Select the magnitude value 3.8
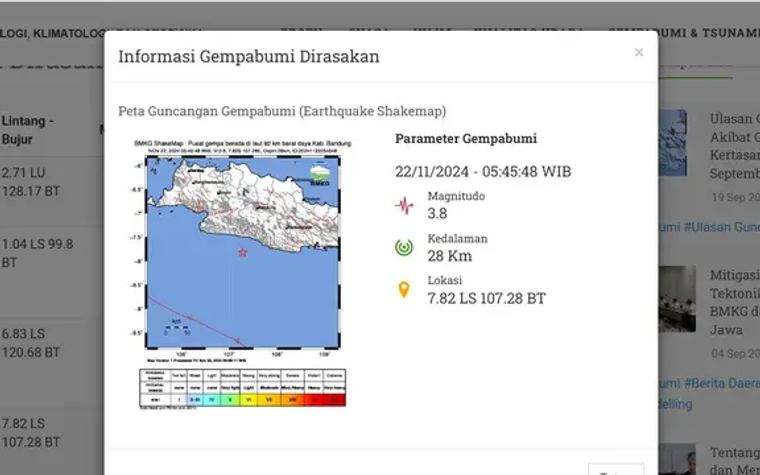This screenshot has width=760, height=475. click(437, 213)
